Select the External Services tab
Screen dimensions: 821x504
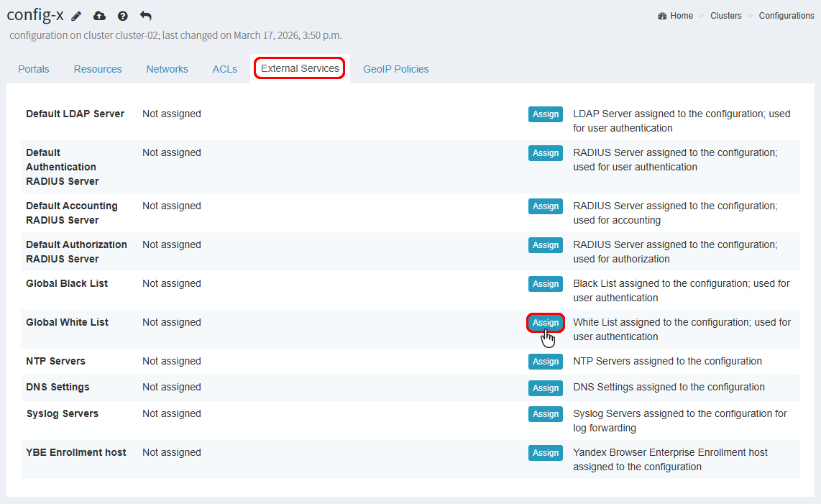click(x=300, y=68)
